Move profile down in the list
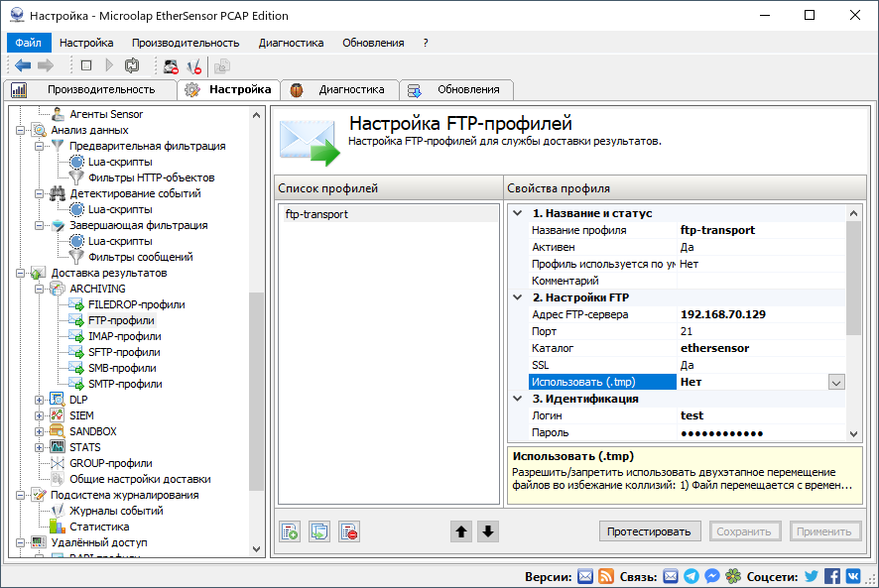The height and width of the screenshot is (588, 879). [x=487, y=530]
